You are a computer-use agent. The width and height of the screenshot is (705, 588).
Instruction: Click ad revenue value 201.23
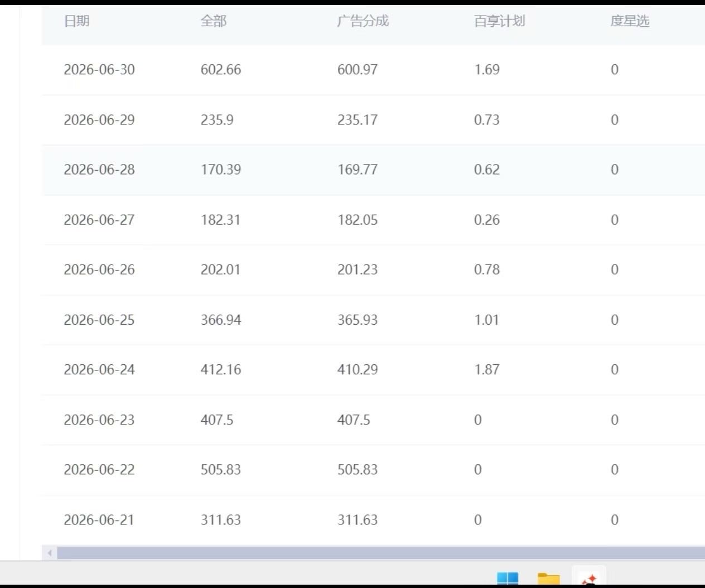point(358,269)
